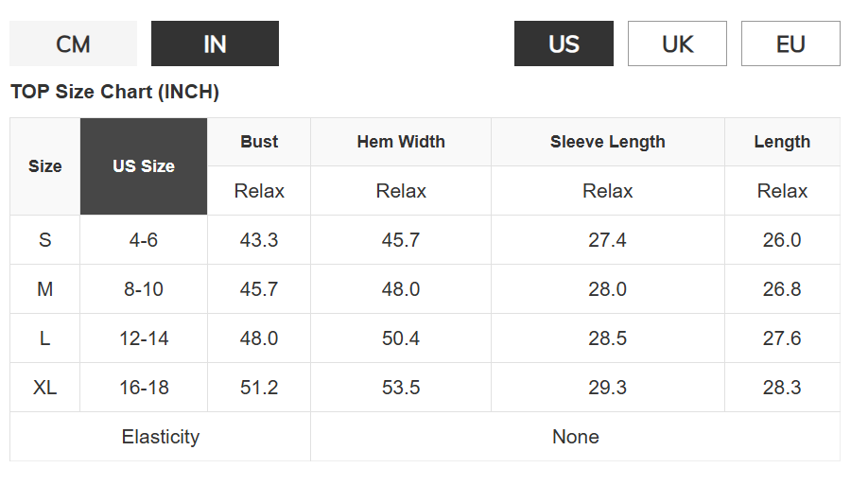Viewport: 868px width, 485px height.
Task: Switch to UK sizing
Action: tap(677, 43)
